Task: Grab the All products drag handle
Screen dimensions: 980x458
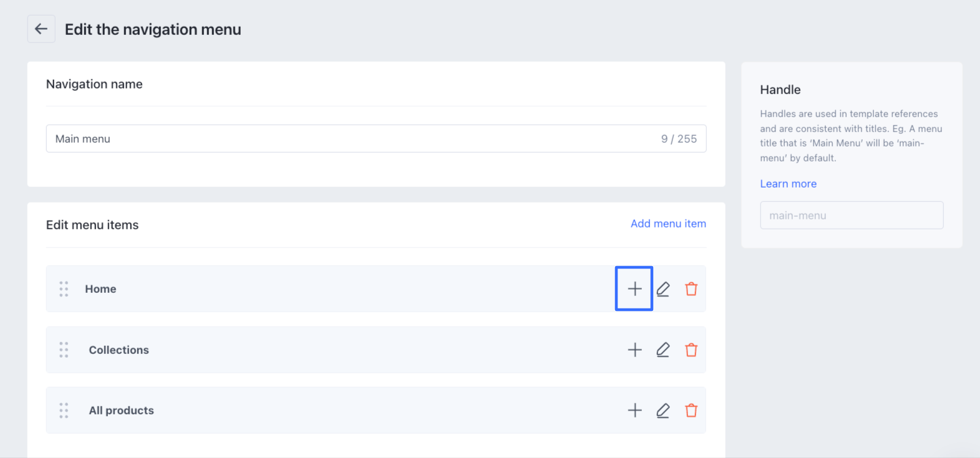Action: [64, 410]
